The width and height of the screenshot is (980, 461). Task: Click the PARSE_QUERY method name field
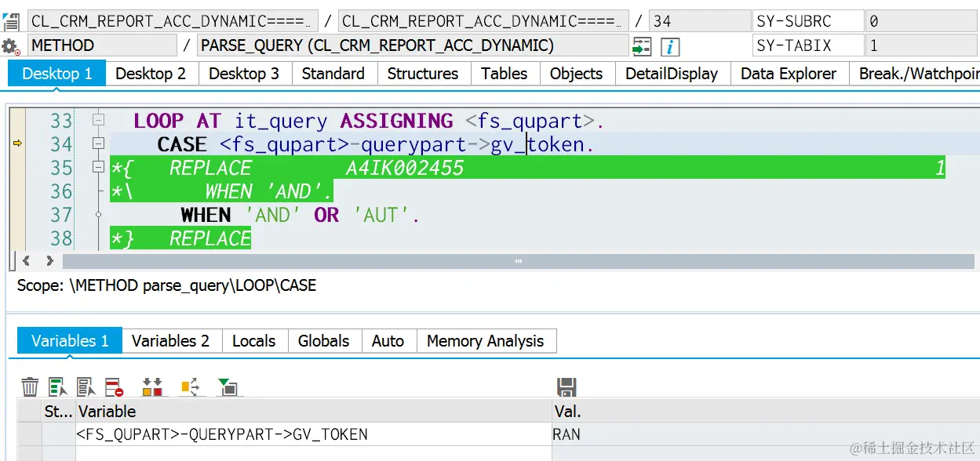(413, 45)
